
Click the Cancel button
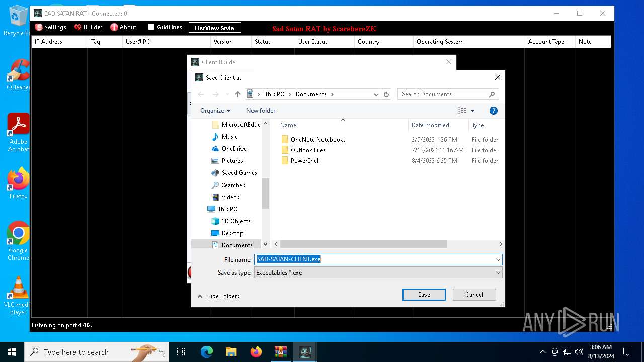474,295
